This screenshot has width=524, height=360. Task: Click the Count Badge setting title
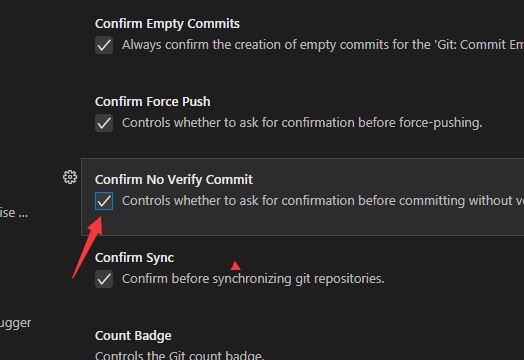click(x=133, y=336)
